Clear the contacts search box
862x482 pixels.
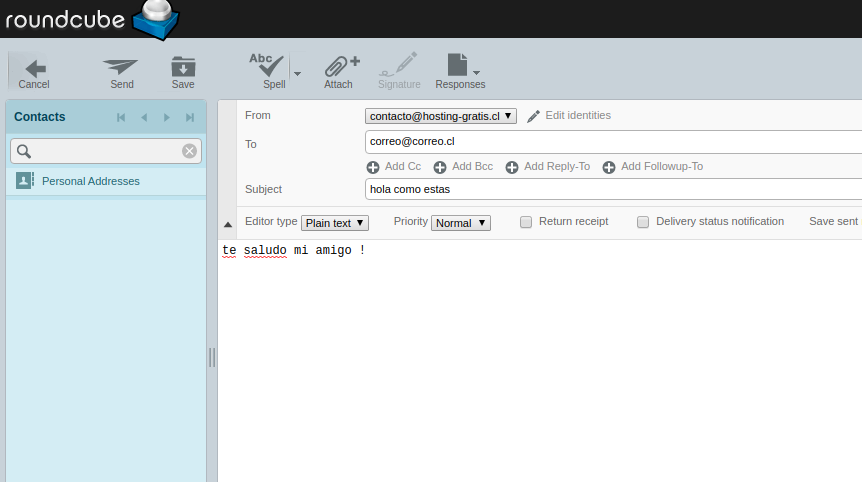[189, 151]
